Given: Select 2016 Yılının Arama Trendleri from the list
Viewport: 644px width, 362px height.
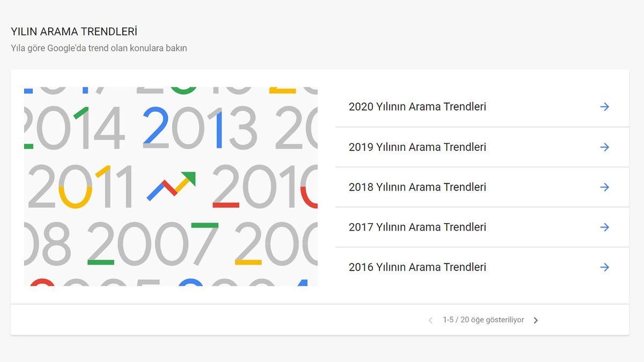Looking at the screenshot, I should pyautogui.click(x=418, y=267).
